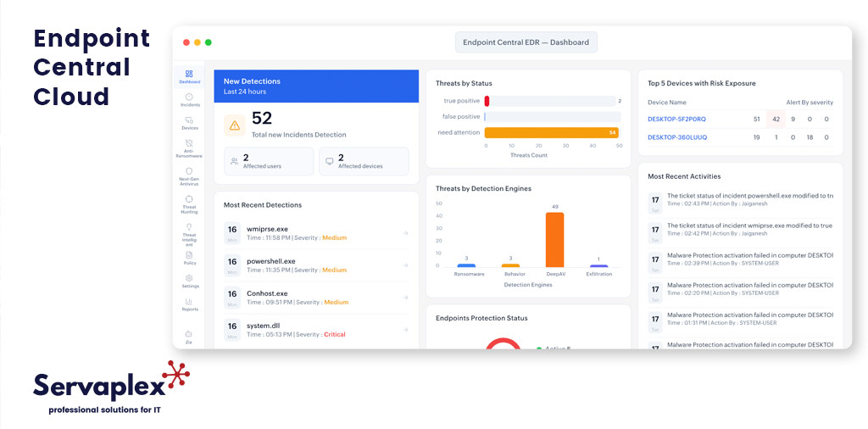This screenshot has width=868, height=429.
Task: Click highlighted 42 alert count cell
Action: (776, 119)
